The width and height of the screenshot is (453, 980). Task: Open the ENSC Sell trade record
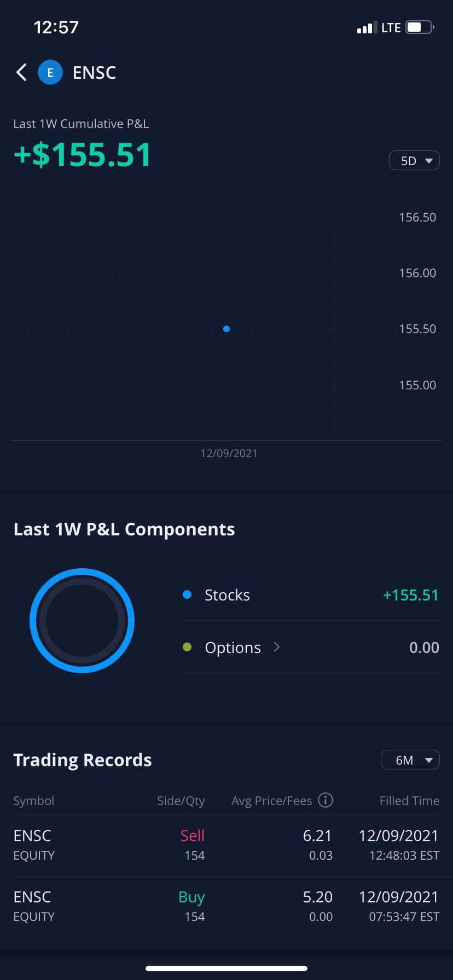tap(226, 845)
